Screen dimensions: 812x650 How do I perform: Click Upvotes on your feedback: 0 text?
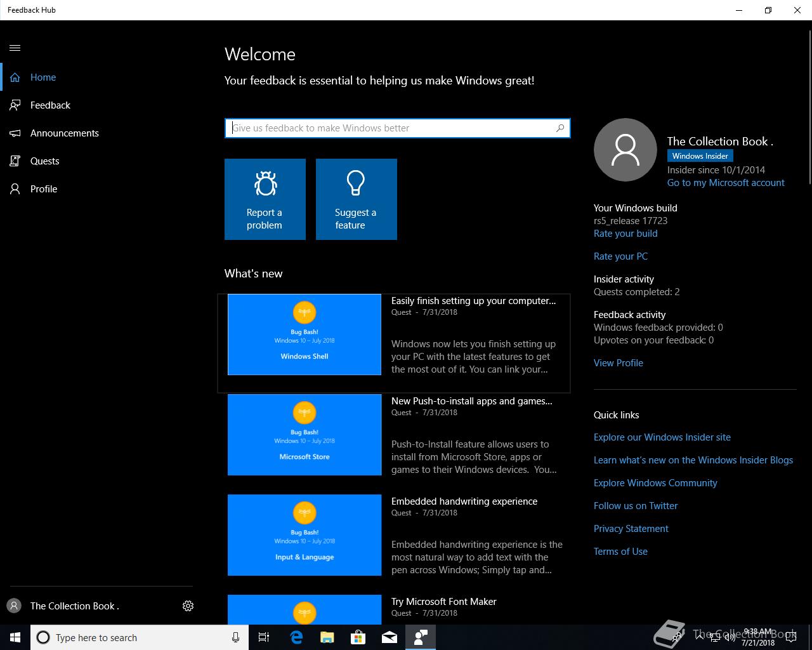click(653, 340)
